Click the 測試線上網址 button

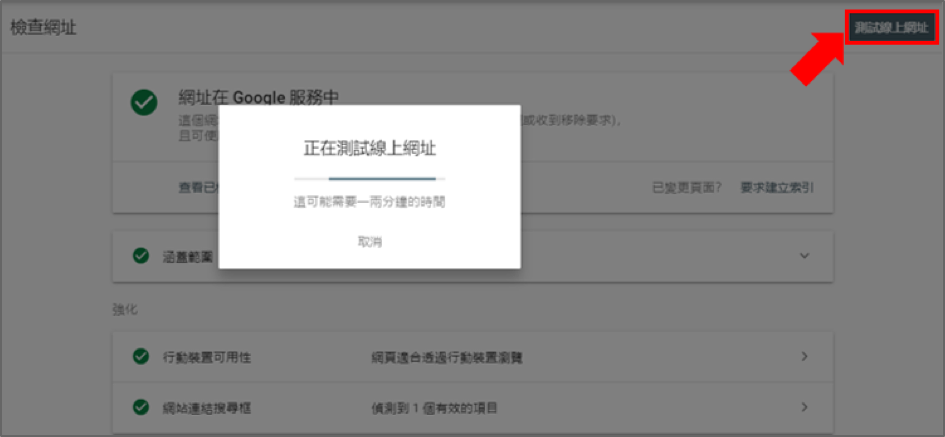[891, 28]
